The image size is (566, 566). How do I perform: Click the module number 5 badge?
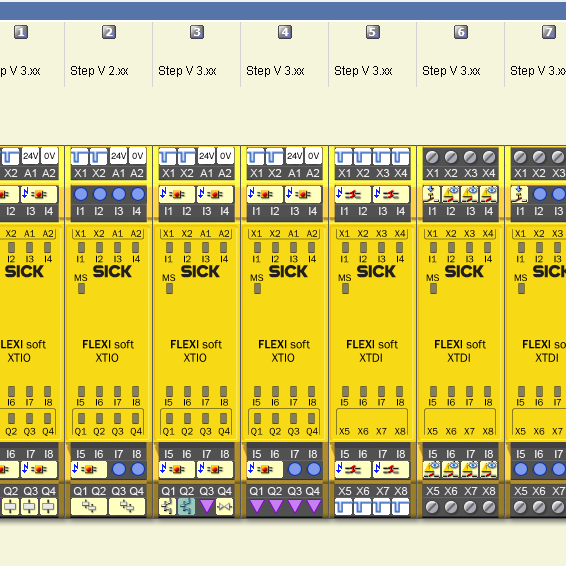tap(373, 32)
